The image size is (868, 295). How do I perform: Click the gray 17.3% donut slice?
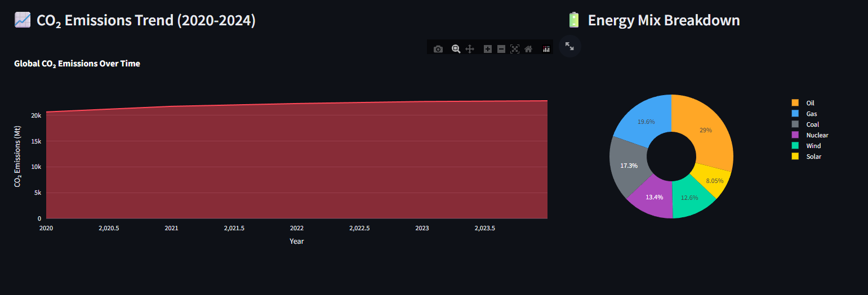(629, 166)
